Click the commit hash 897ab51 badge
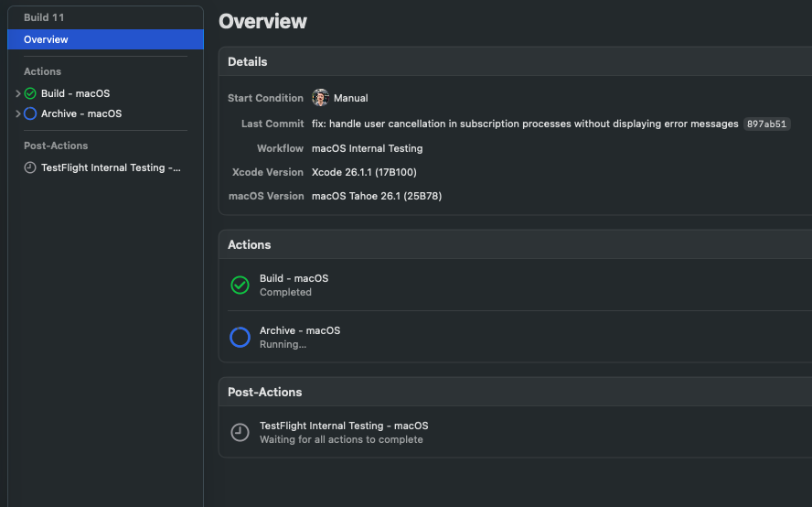Image resolution: width=812 pixels, height=507 pixels. (766, 124)
